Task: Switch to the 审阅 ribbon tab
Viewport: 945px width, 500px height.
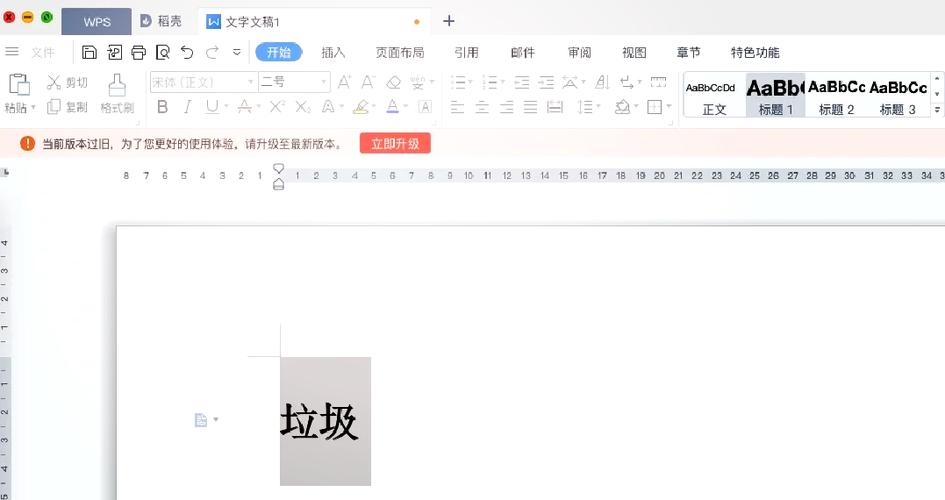Action: [x=579, y=52]
